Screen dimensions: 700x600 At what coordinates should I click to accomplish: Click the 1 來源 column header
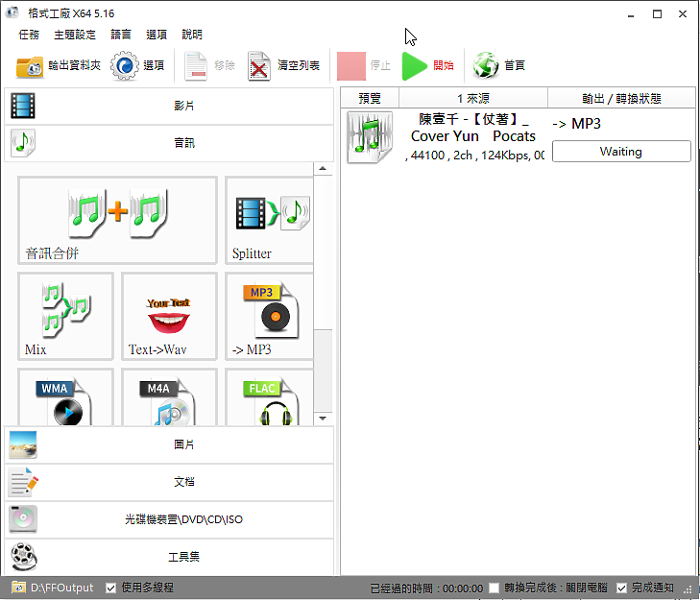(473, 98)
